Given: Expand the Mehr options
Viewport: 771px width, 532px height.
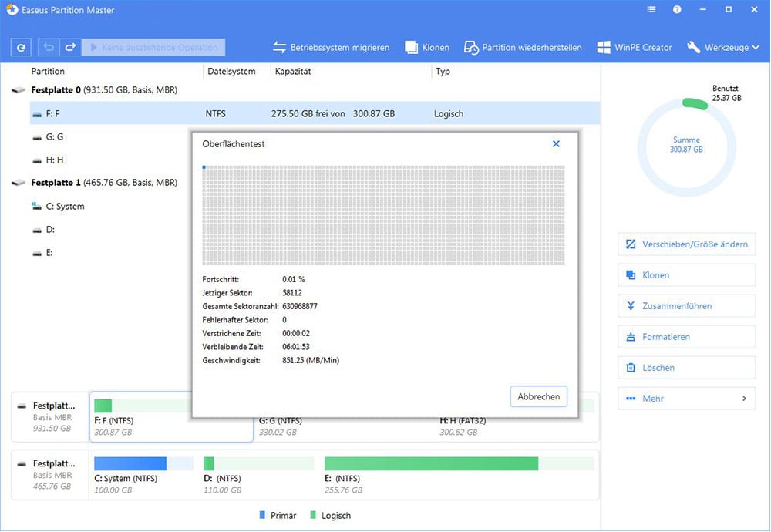Looking at the screenshot, I should [x=686, y=399].
